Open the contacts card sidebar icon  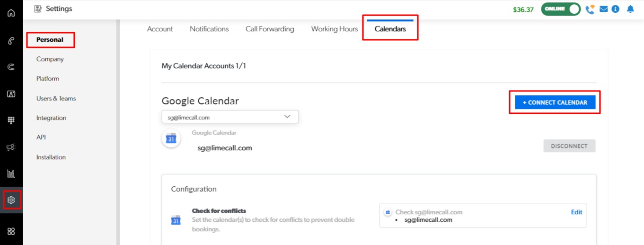11,94
